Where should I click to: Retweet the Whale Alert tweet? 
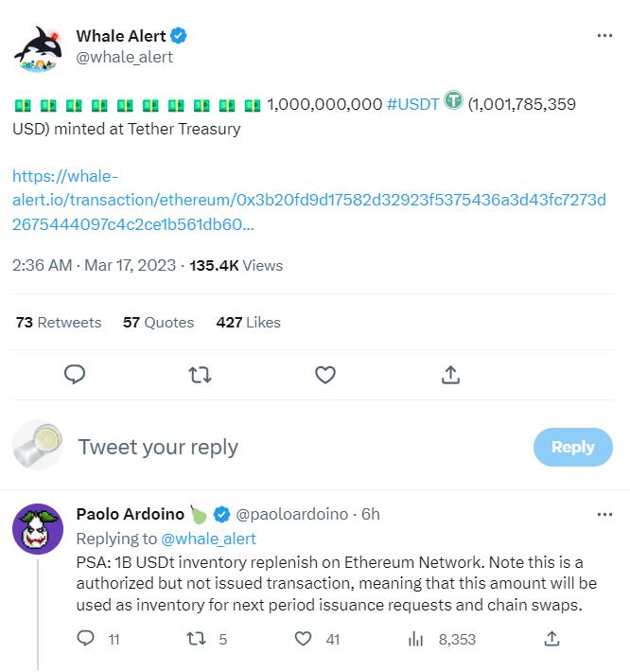coord(200,376)
